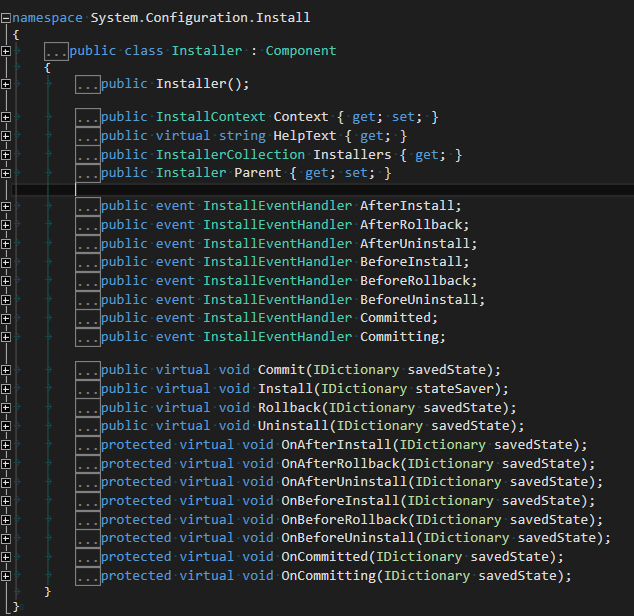Click System.Configuration.Install namespace name
This screenshot has width=634, height=616.
200,18
